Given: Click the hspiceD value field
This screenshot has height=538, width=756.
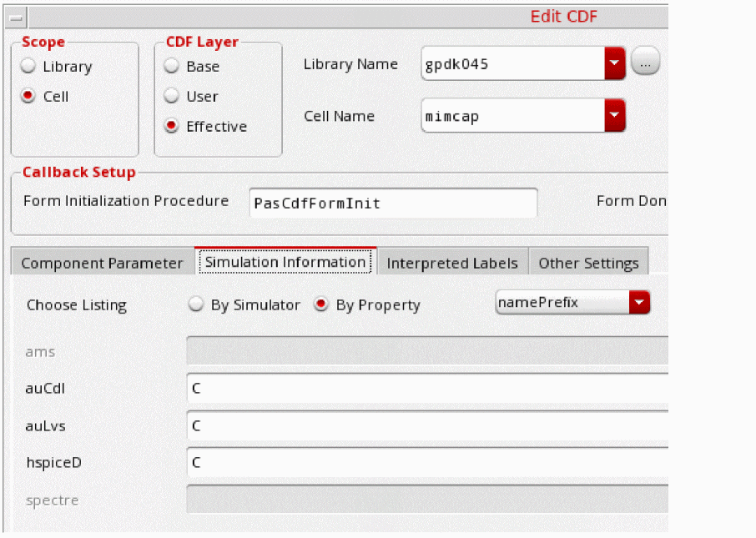Looking at the screenshot, I should click(x=428, y=462).
